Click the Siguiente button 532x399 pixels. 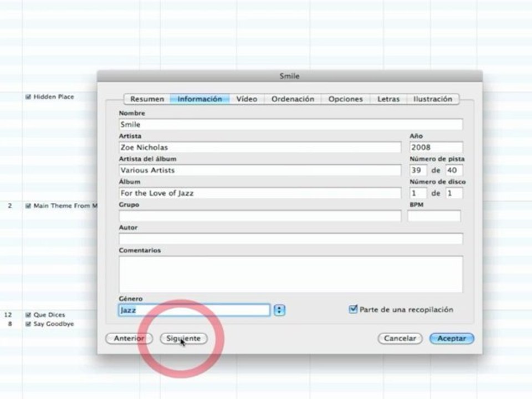pos(183,338)
